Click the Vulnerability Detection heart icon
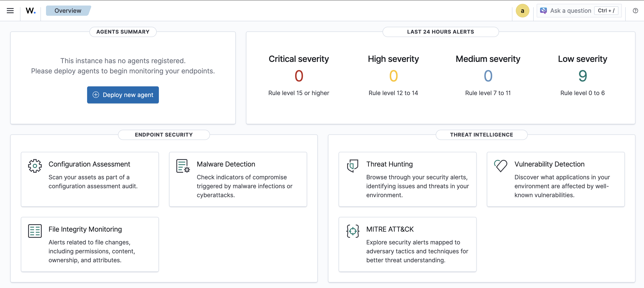 point(500,166)
